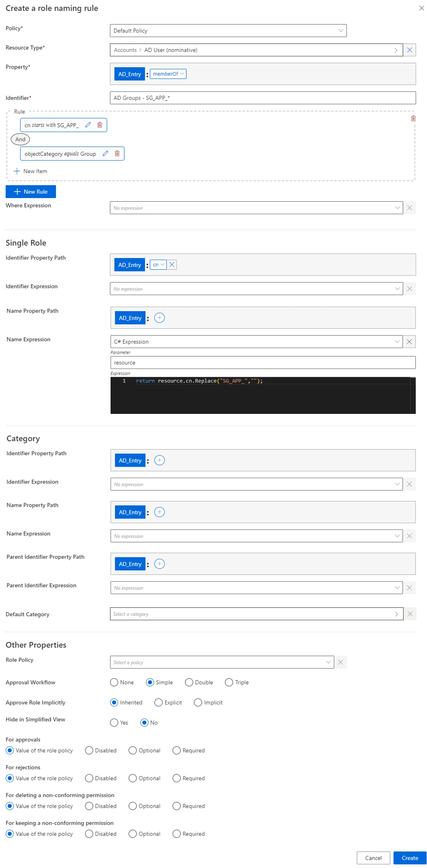Open the Single Role Identifier Expression dropdown
Viewport: 427px width, 868px height.
click(x=257, y=289)
